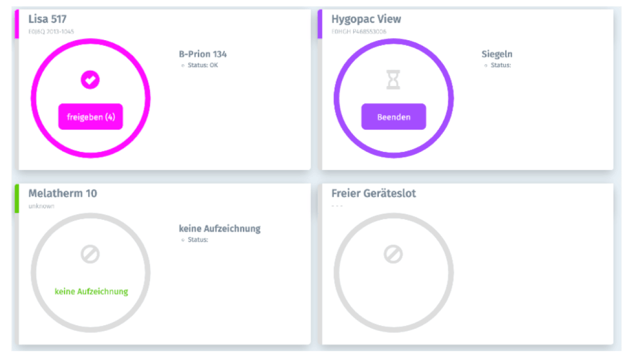Click the Siegeln program label
The width and height of the screenshot is (644, 362).
497,54
